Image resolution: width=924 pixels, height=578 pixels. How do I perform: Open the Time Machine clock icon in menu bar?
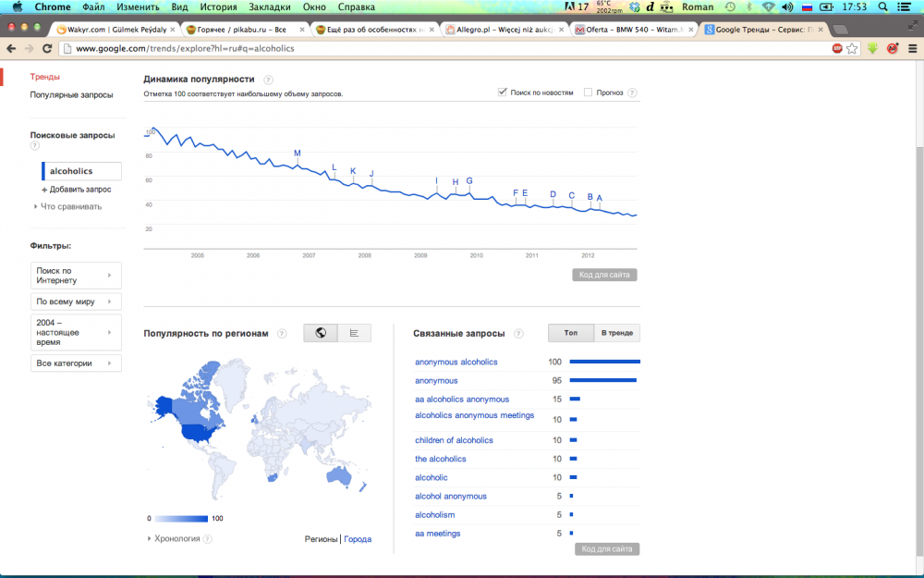730,7
